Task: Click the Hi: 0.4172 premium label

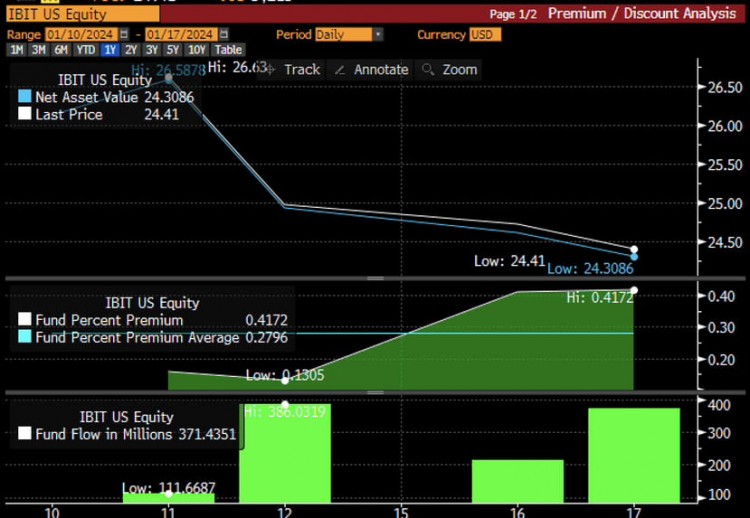Action: (600, 298)
